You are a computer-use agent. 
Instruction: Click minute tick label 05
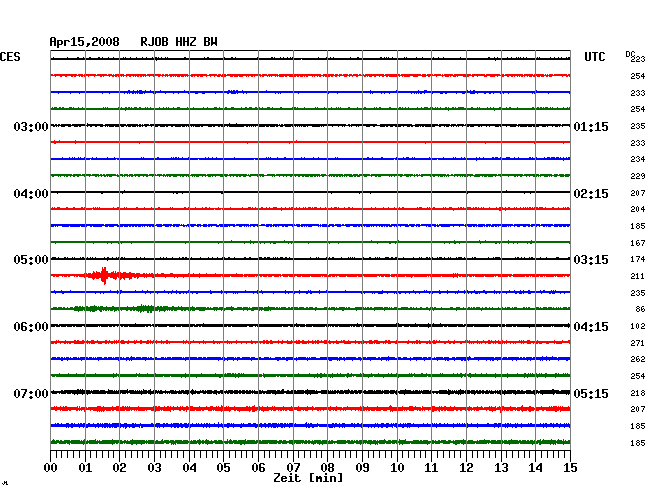pyautogui.click(x=223, y=468)
